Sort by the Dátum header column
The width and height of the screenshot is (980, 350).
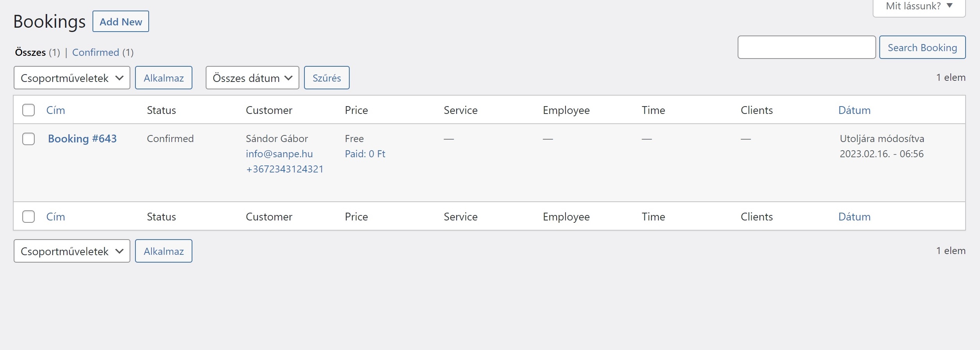[854, 110]
